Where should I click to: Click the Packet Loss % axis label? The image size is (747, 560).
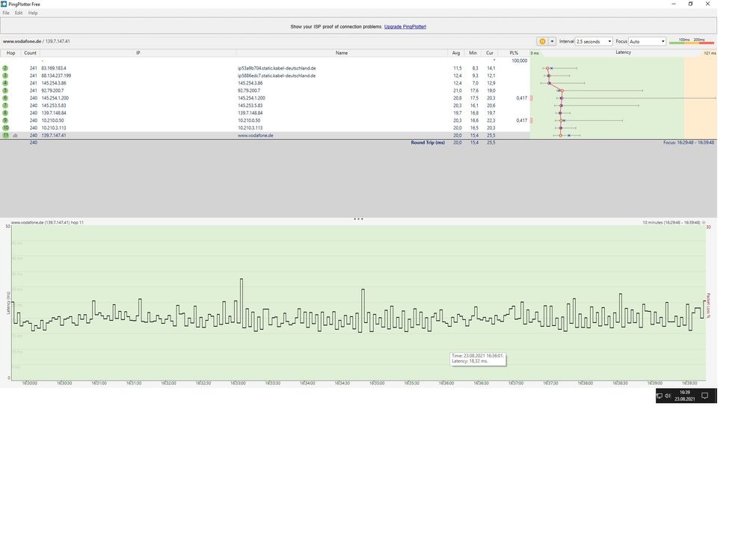click(708, 306)
